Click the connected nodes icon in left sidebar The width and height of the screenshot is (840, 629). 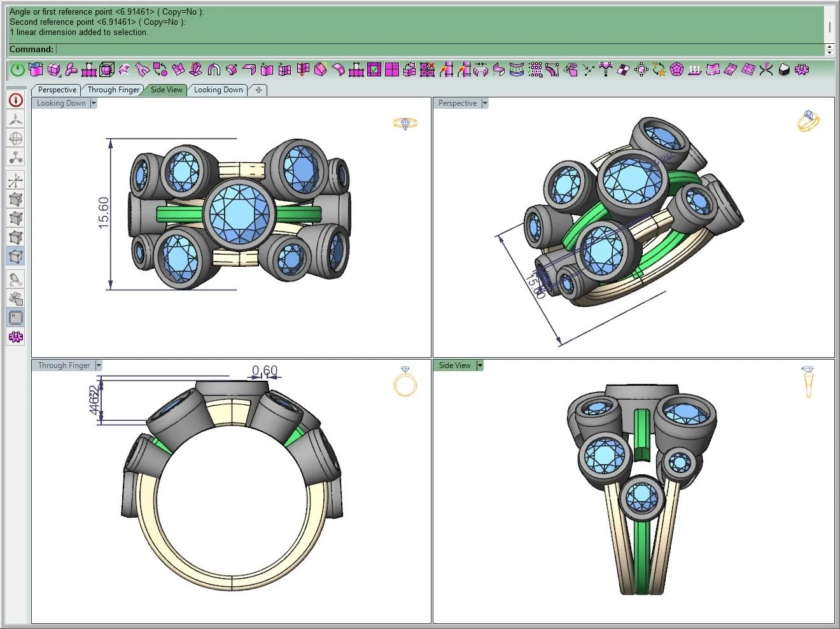pyautogui.click(x=16, y=157)
